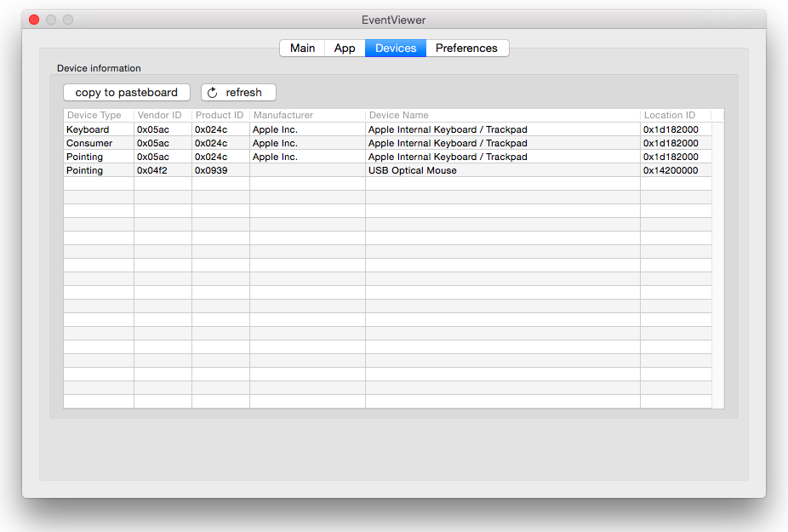Click the Product ID column header

[x=220, y=115]
